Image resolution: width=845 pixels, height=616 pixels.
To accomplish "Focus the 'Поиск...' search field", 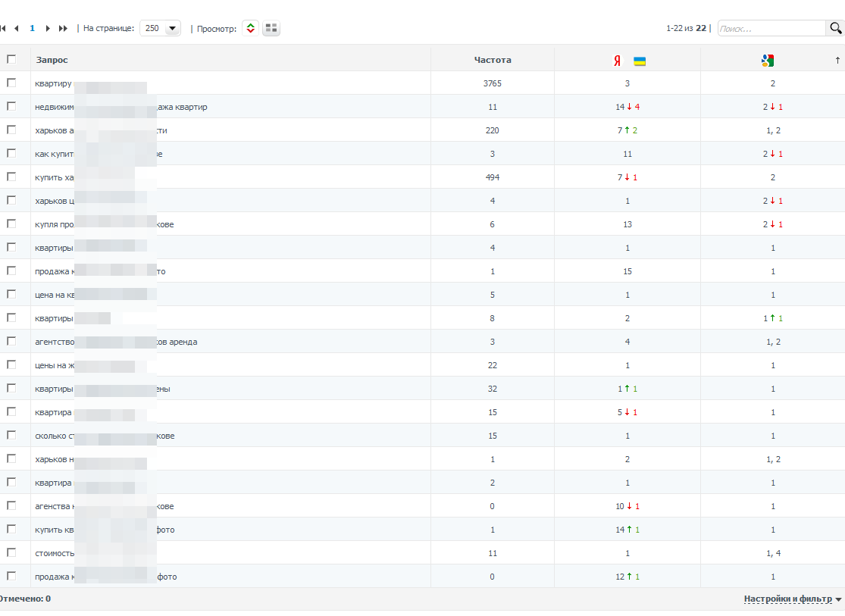I will coord(771,28).
